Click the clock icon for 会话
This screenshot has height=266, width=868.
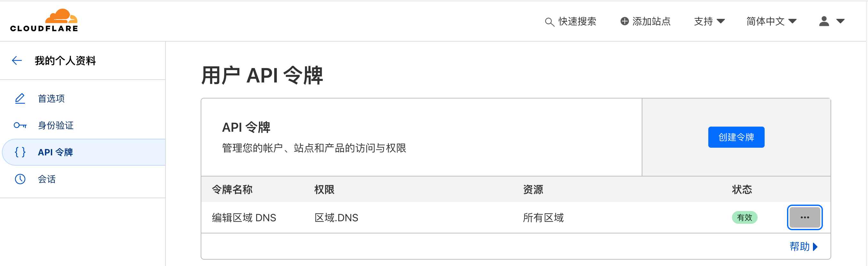tap(20, 179)
